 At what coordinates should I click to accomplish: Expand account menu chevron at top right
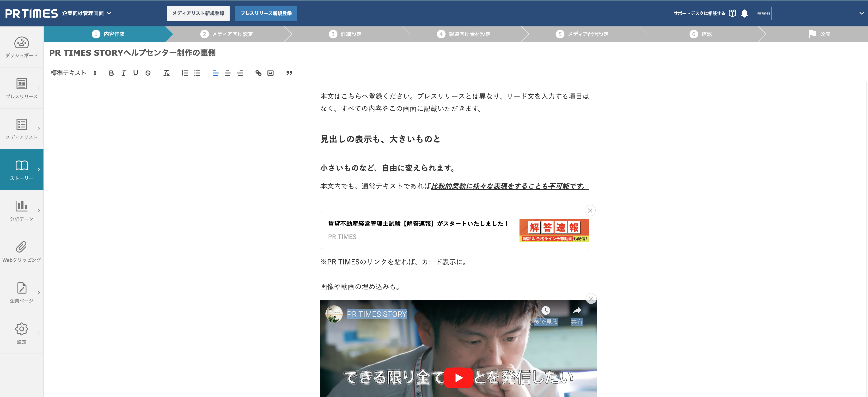pos(861,13)
